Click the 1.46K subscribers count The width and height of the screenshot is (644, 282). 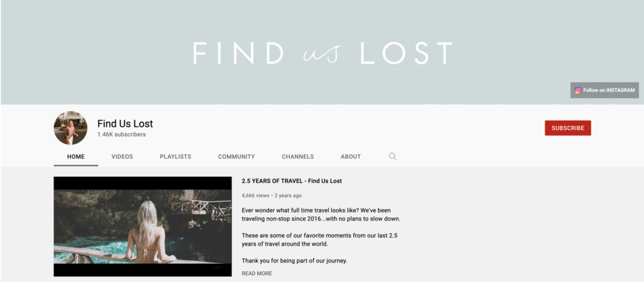(121, 134)
